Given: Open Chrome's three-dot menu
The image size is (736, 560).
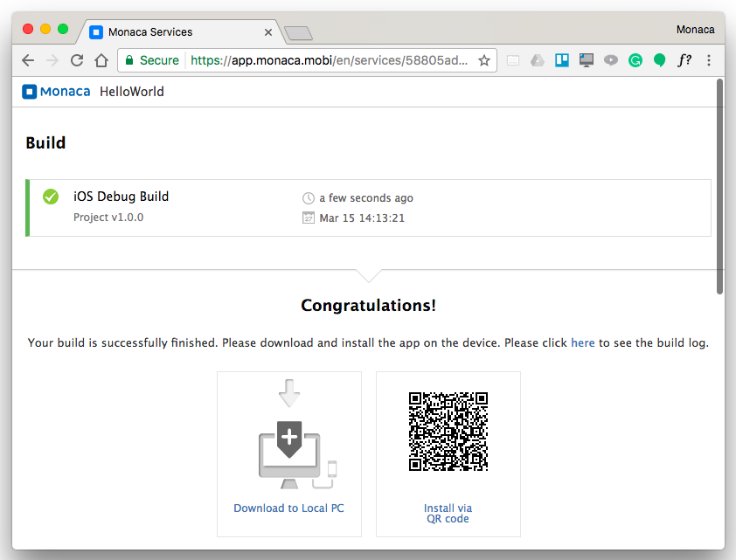Looking at the screenshot, I should pos(709,60).
